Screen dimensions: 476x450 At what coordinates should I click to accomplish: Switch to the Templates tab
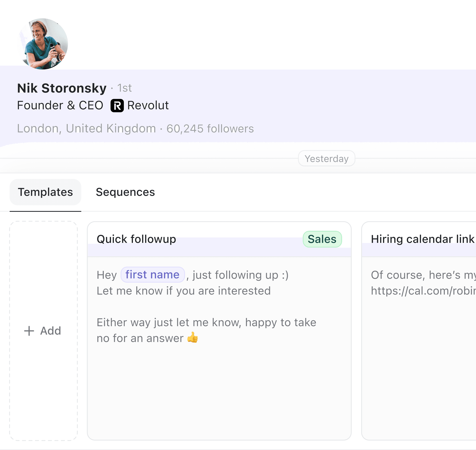pyautogui.click(x=45, y=192)
